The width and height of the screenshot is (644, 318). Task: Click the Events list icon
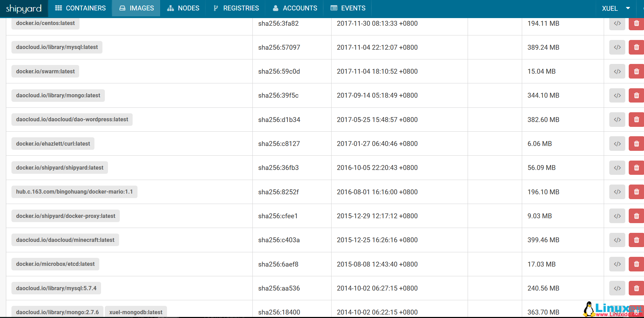tap(334, 8)
